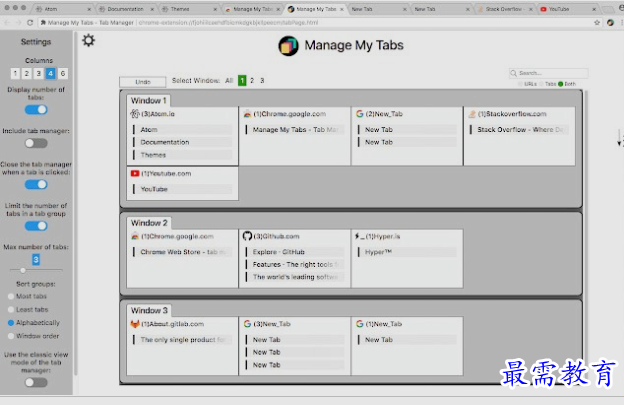Open Explore - GitHub tab entry

click(295, 252)
